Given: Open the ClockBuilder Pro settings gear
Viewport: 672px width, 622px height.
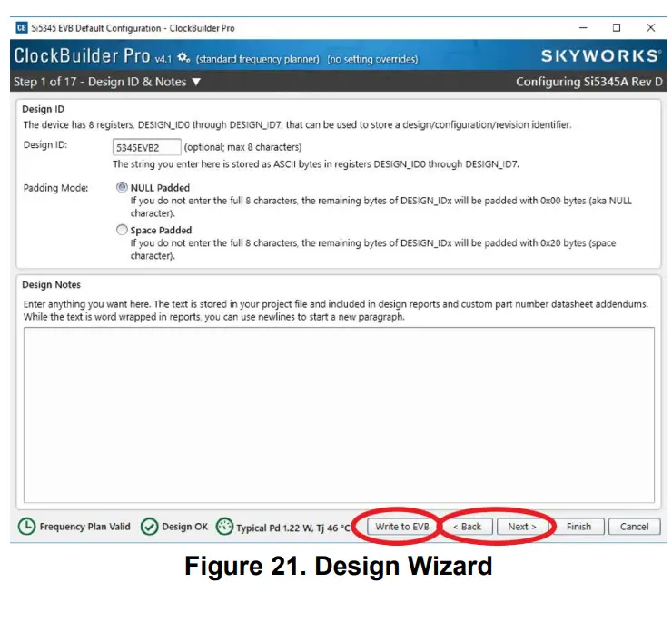Looking at the screenshot, I should pos(183,57).
